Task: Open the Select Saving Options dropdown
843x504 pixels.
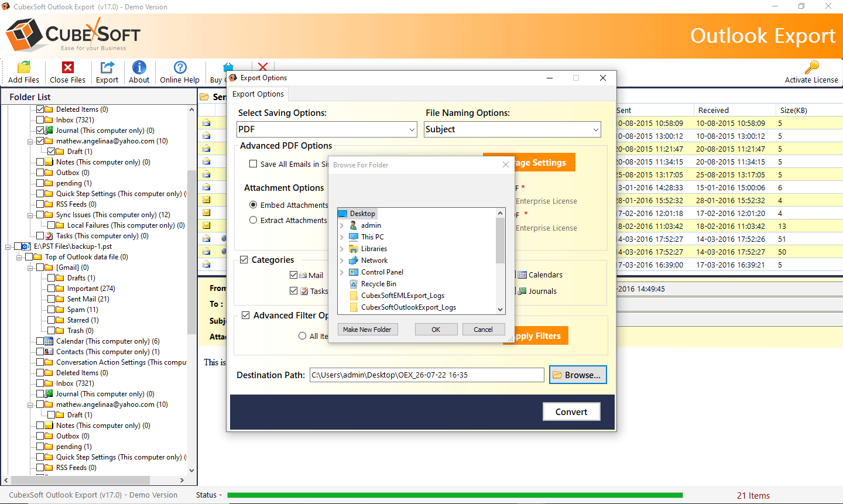Action: point(327,129)
